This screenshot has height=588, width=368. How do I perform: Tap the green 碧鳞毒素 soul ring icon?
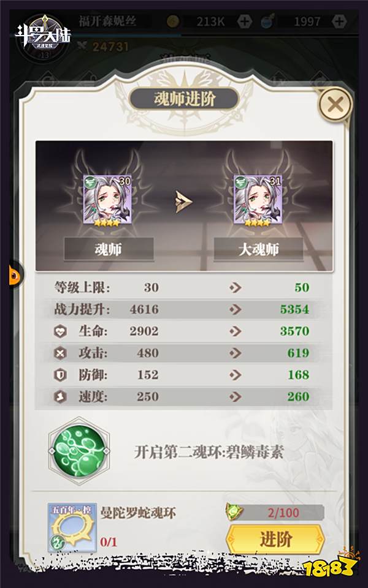79,450
